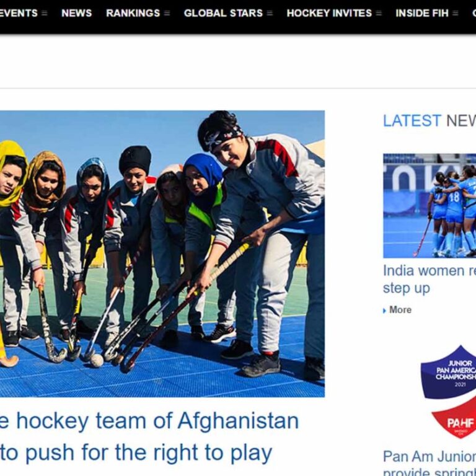This screenshot has width=476, height=476.
Task: Open the Inside FIH menu icon
Action: tap(455, 13)
